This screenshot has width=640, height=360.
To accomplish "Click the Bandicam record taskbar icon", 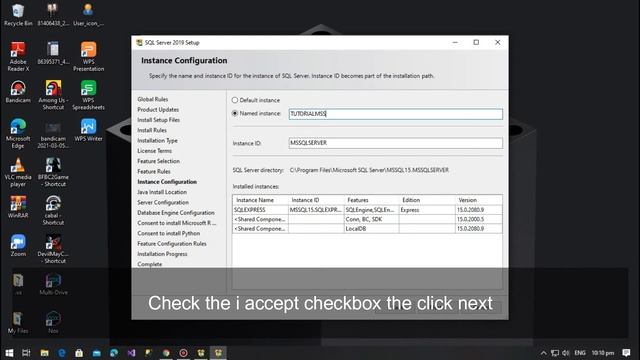I will 183,353.
